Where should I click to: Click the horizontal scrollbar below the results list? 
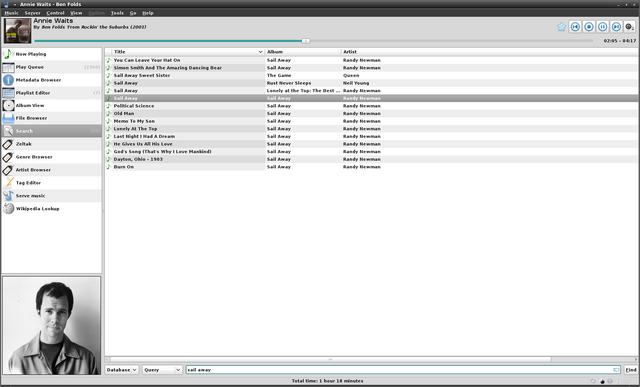coord(330,359)
